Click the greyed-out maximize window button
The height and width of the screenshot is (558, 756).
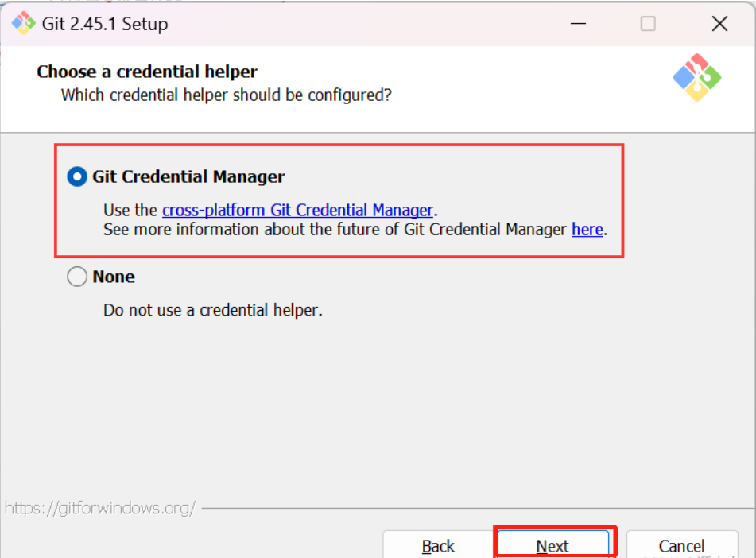click(648, 24)
